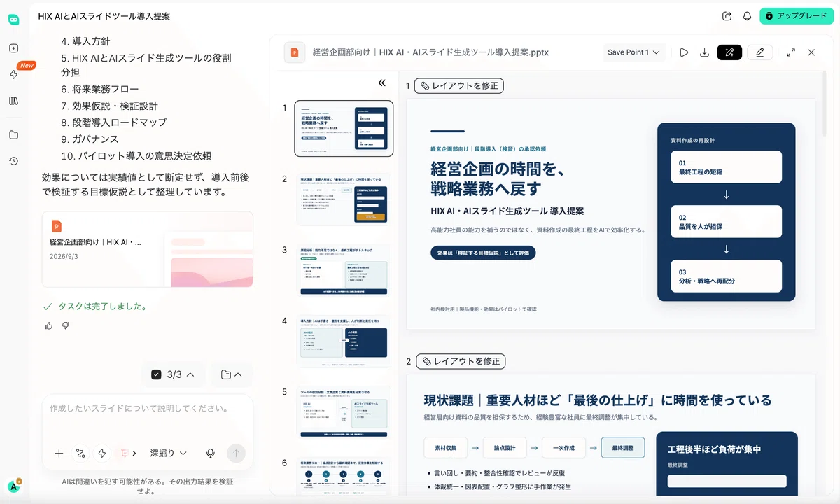
Task: Add attachment with the plus button
Action: point(59,454)
